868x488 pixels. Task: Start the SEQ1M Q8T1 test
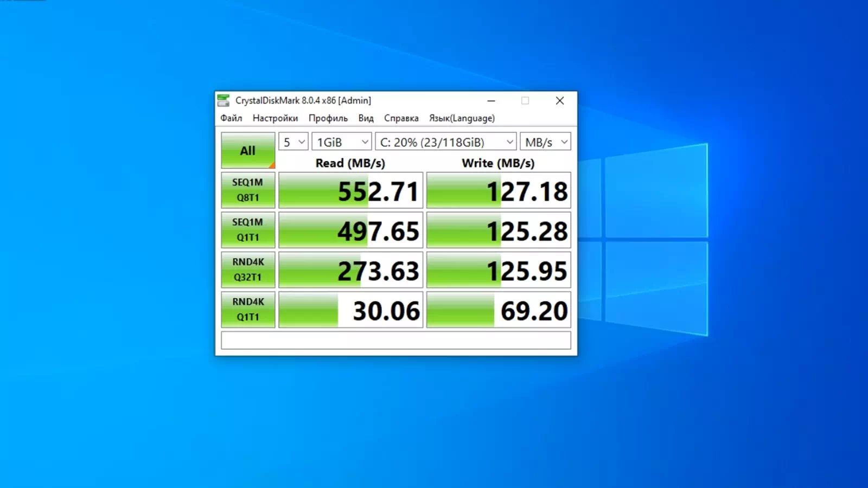point(248,190)
